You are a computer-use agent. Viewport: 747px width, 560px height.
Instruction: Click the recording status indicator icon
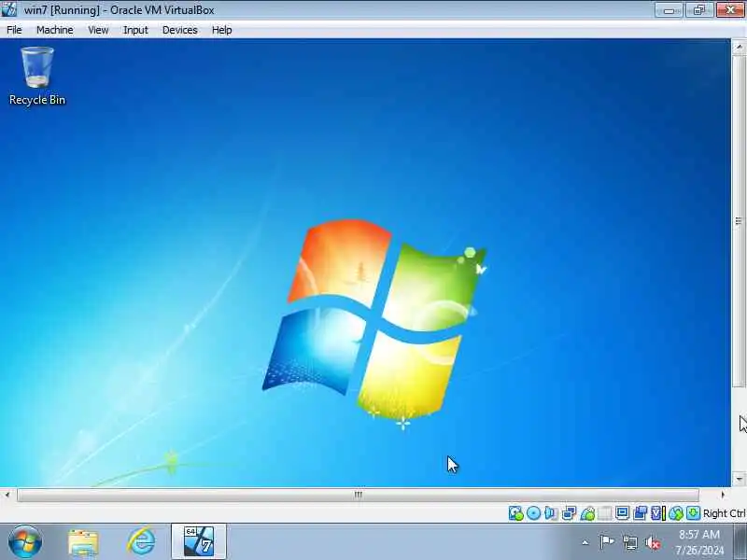641,513
